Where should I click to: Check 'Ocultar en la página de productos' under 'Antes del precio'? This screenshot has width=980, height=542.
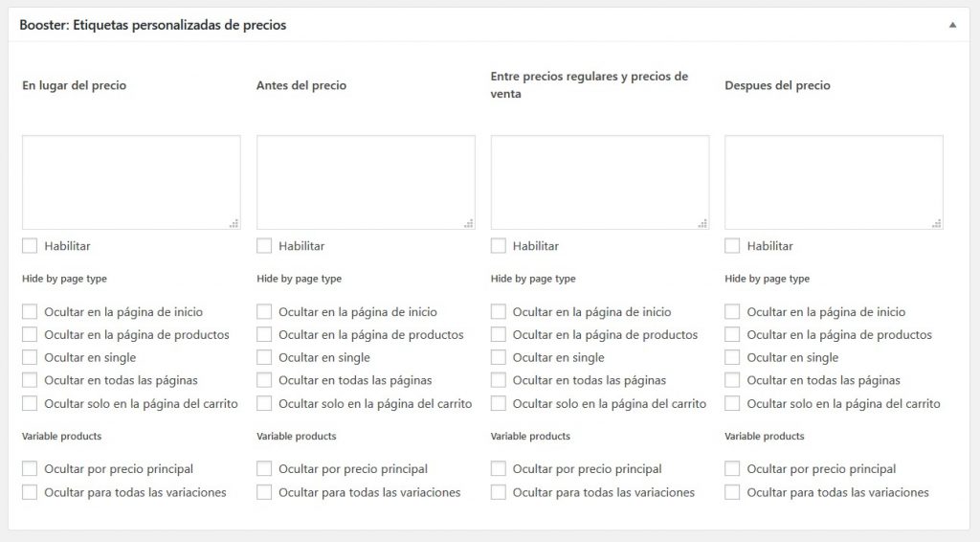point(264,335)
